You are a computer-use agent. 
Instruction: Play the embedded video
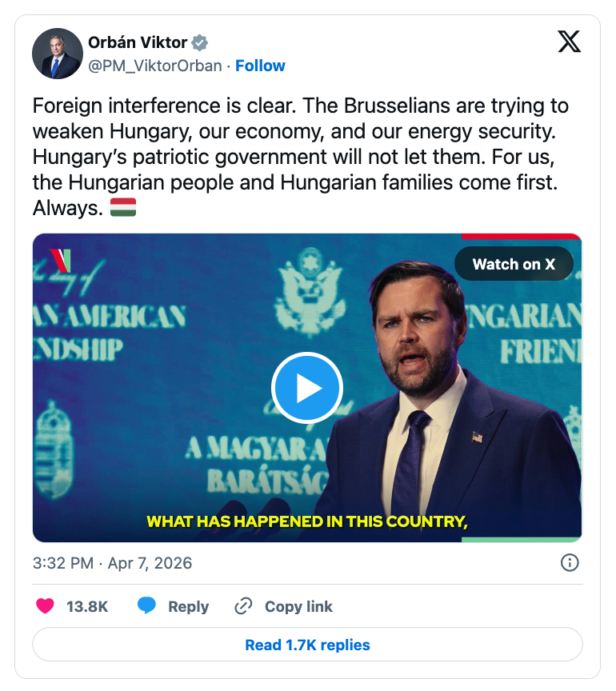pos(307,389)
